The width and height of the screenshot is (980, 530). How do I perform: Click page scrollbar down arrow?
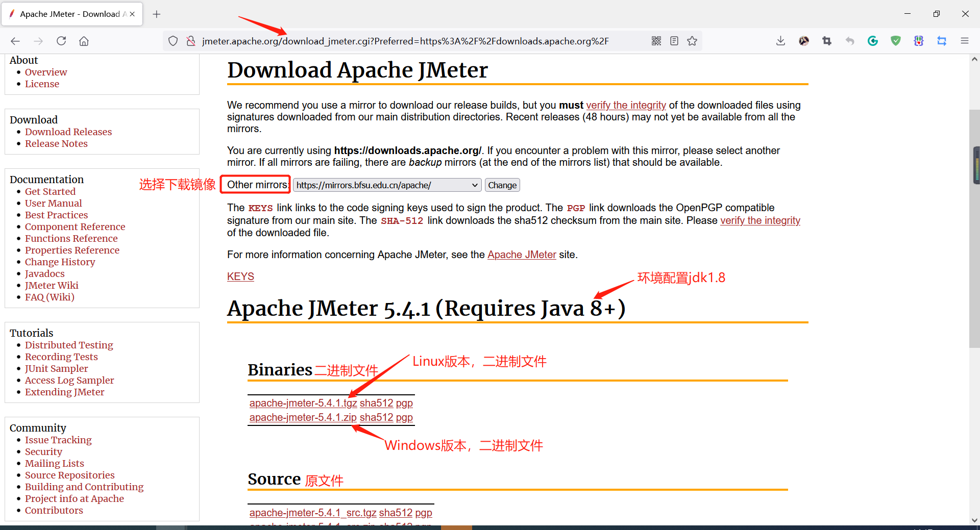point(974,520)
